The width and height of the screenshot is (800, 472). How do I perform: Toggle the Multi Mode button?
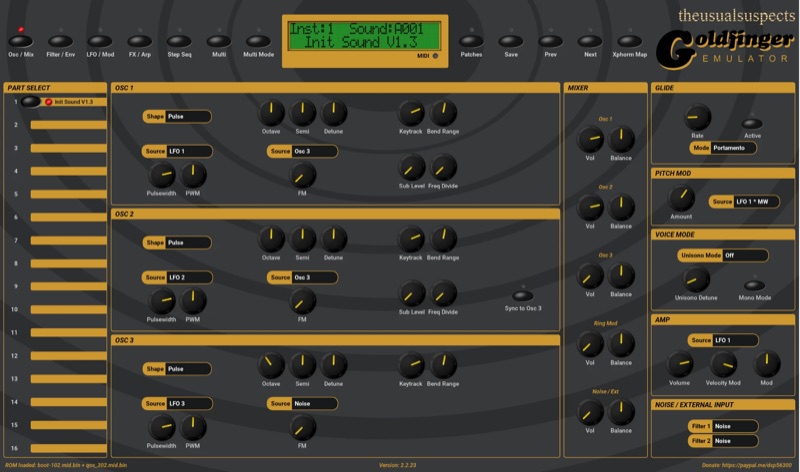coord(258,41)
